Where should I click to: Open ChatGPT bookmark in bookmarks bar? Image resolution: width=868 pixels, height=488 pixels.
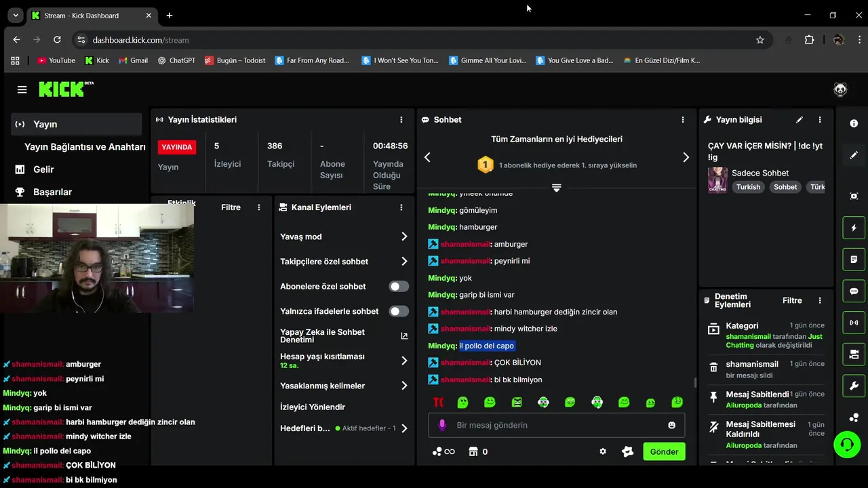pyautogui.click(x=176, y=60)
